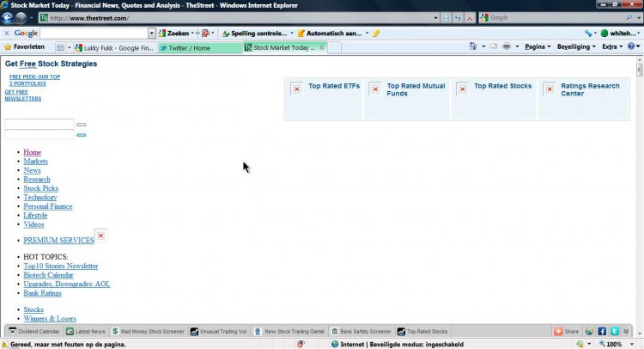
Task: Click the vertical scrollbar thumb
Action: click(x=640, y=70)
